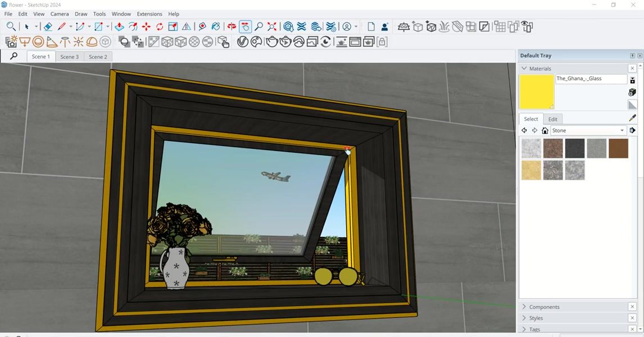Open the Extensions menu
644x337 pixels.
click(149, 14)
